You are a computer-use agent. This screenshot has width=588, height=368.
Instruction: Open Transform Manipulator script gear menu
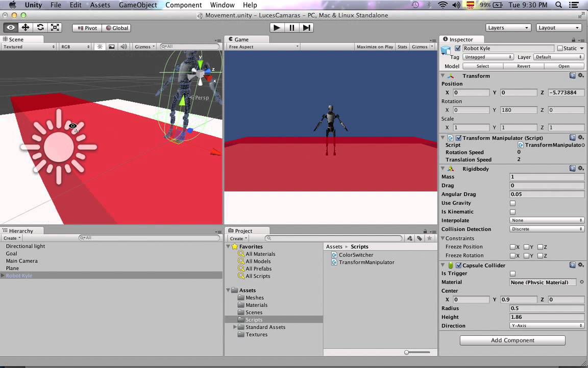[x=580, y=137]
